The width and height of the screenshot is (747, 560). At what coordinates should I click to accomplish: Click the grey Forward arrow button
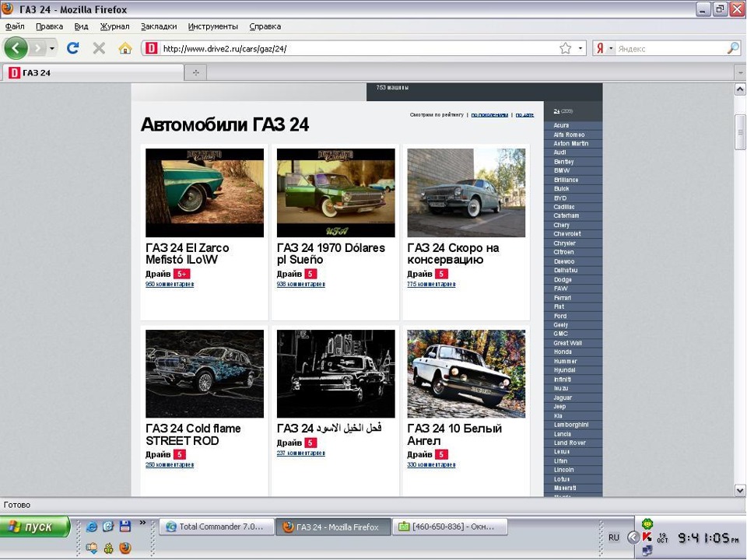click(37, 48)
